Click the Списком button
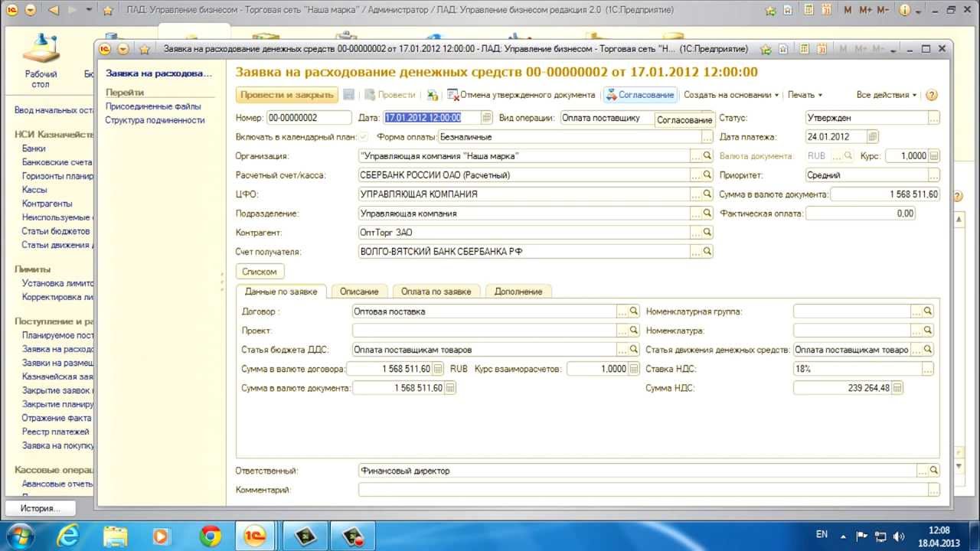Viewport: 980px width, 551px height. [260, 271]
